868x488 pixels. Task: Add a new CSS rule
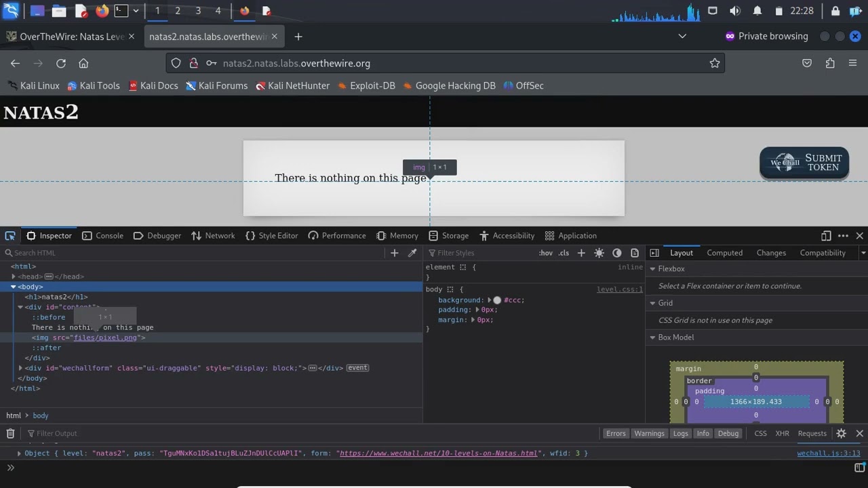coord(581,253)
